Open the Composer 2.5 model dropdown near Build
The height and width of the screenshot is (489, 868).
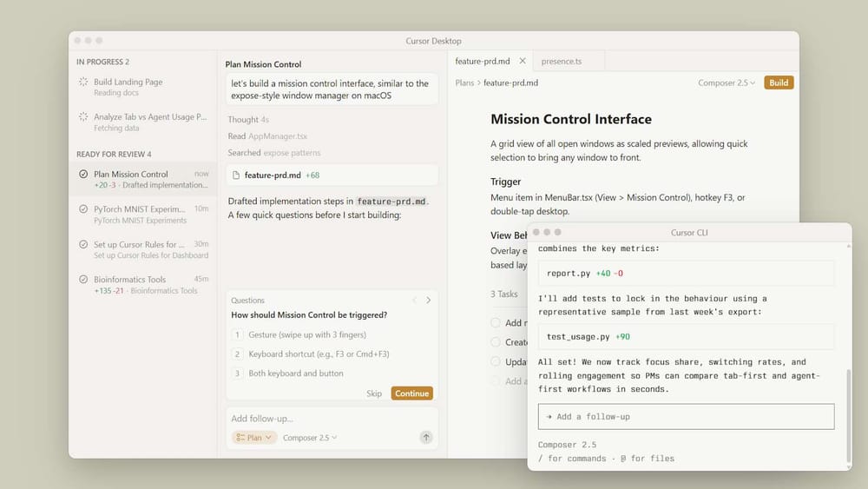[727, 83]
